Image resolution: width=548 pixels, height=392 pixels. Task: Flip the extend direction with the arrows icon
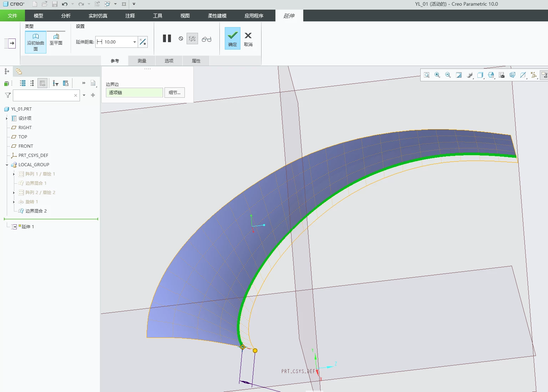click(x=143, y=42)
